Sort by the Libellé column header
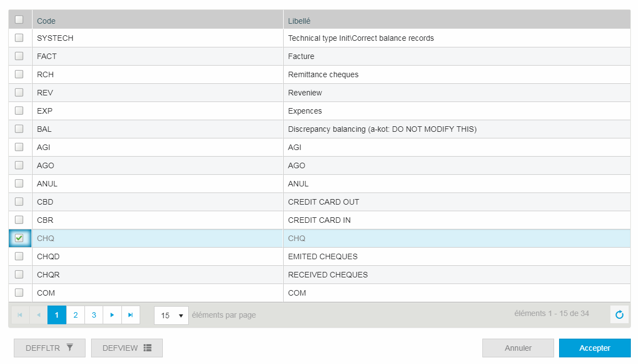Image resolution: width=638 pixels, height=364 pixels. [299, 21]
